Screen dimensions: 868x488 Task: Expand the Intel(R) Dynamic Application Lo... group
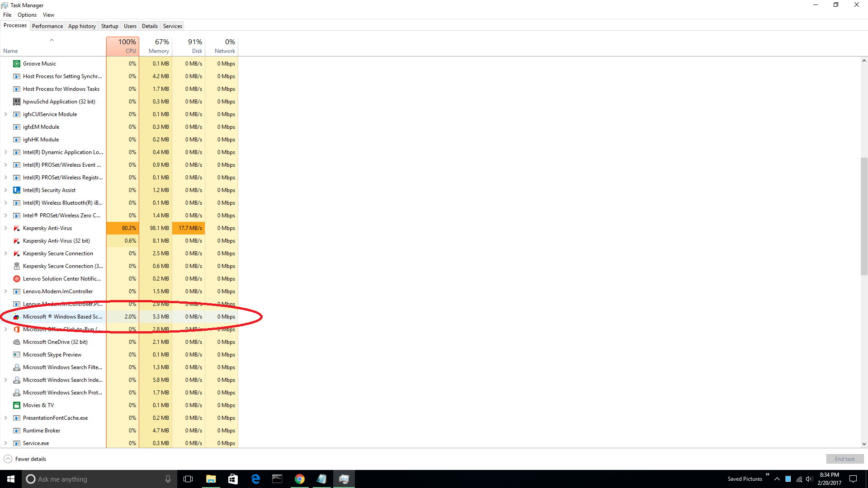pyautogui.click(x=6, y=152)
